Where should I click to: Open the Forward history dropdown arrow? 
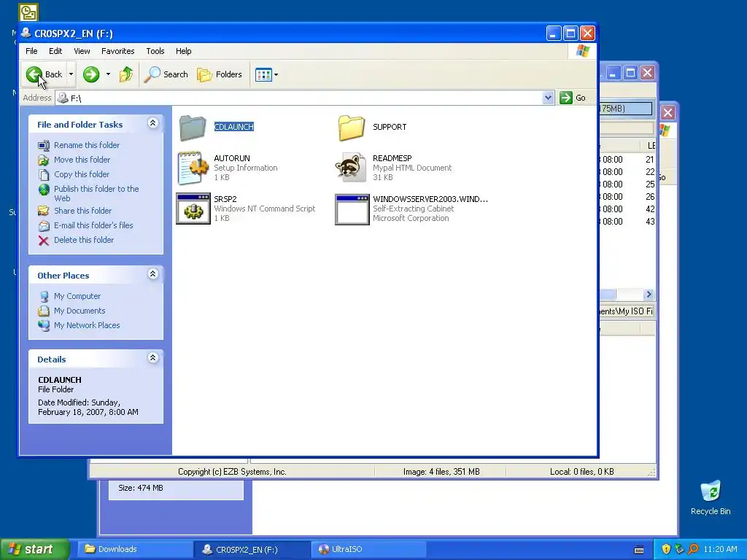[x=108, y=74]
